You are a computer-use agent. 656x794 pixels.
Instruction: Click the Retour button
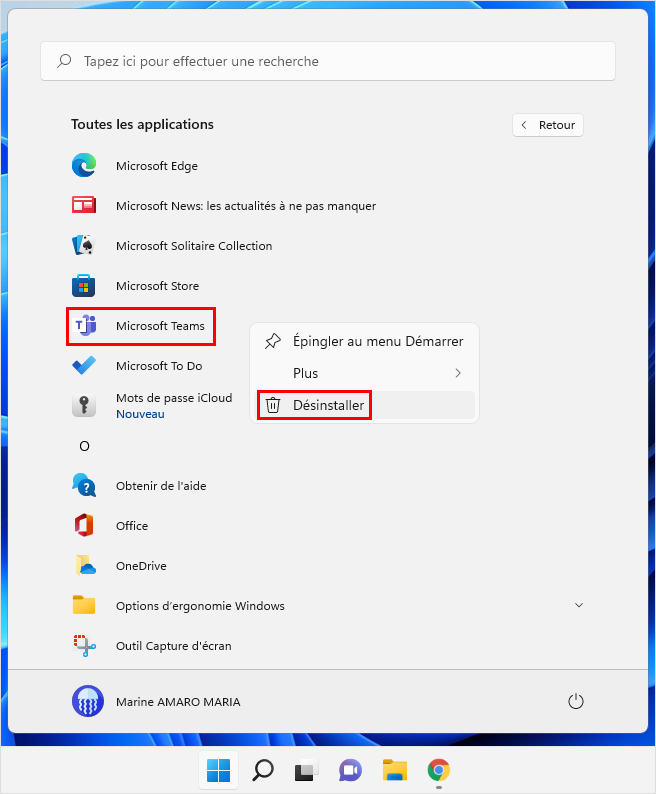(548, 125)
